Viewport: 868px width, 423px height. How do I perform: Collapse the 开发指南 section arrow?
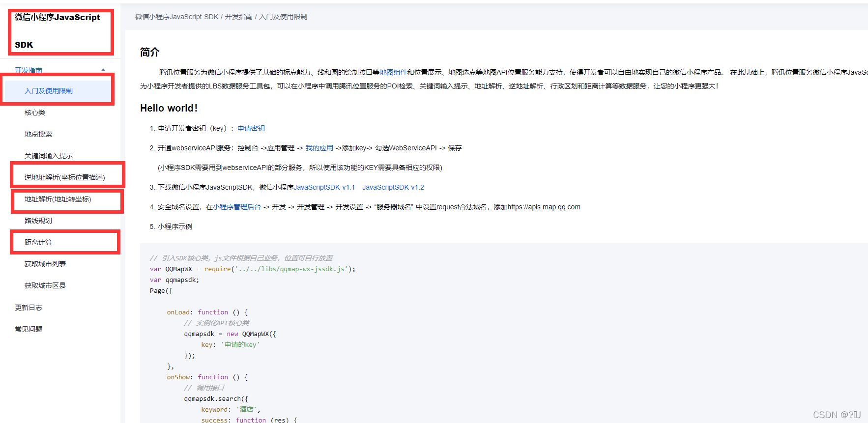pos(103,70)
